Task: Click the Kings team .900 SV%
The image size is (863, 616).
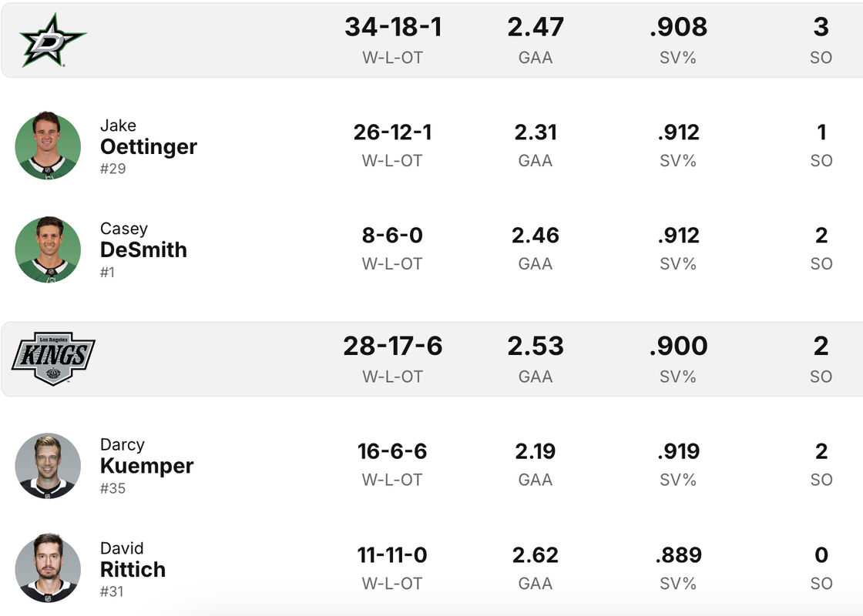Action: pyautogui.click(x=678, y=346)
